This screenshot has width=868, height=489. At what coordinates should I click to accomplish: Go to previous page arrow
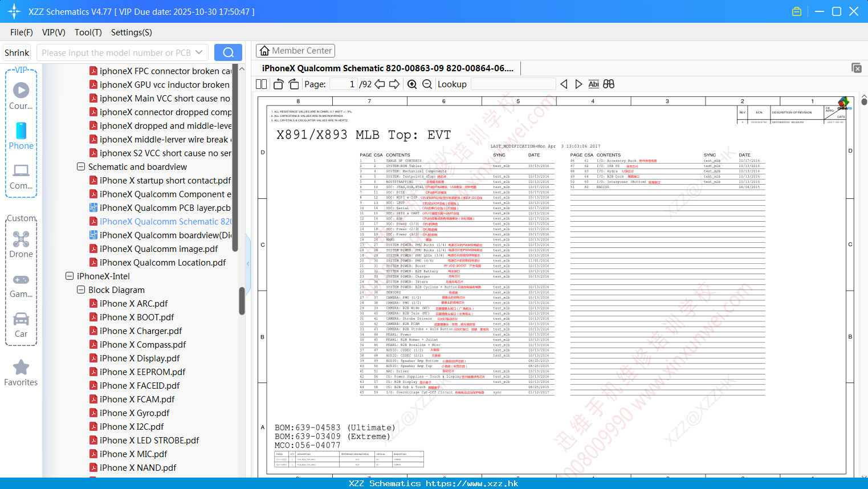[x=380, y=84]
